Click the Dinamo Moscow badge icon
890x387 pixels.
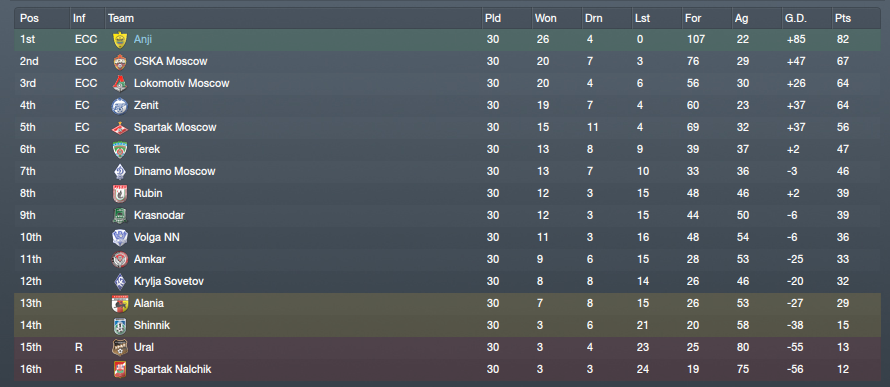[x=120, y=171]
